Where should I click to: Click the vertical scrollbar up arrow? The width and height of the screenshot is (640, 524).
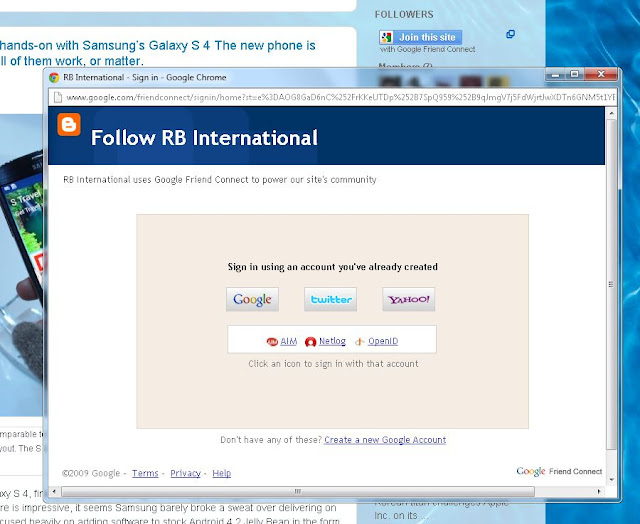[611, 113]
